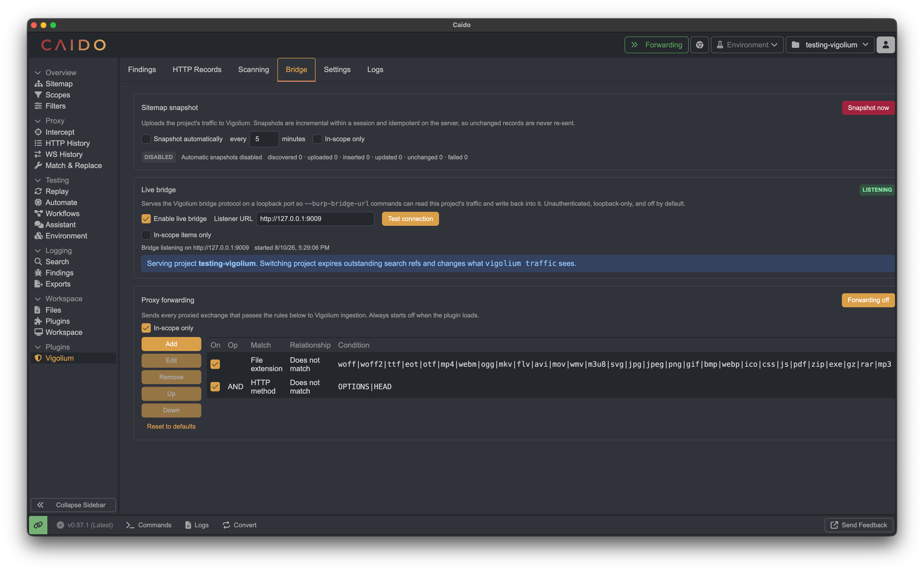The image size is (924, 572).
Task: Toggle the Forwarding off button
Action: pyautogui.click(x=868, y=300)
